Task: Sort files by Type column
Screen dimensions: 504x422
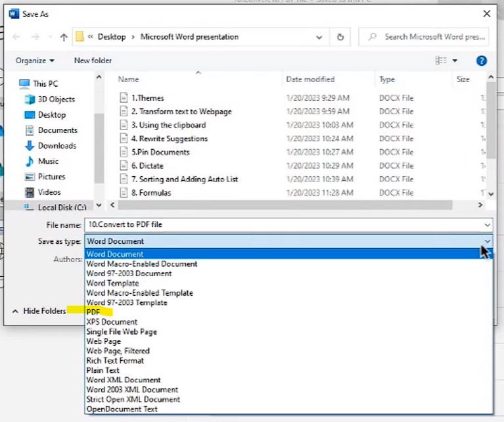Action: (386, 80)
